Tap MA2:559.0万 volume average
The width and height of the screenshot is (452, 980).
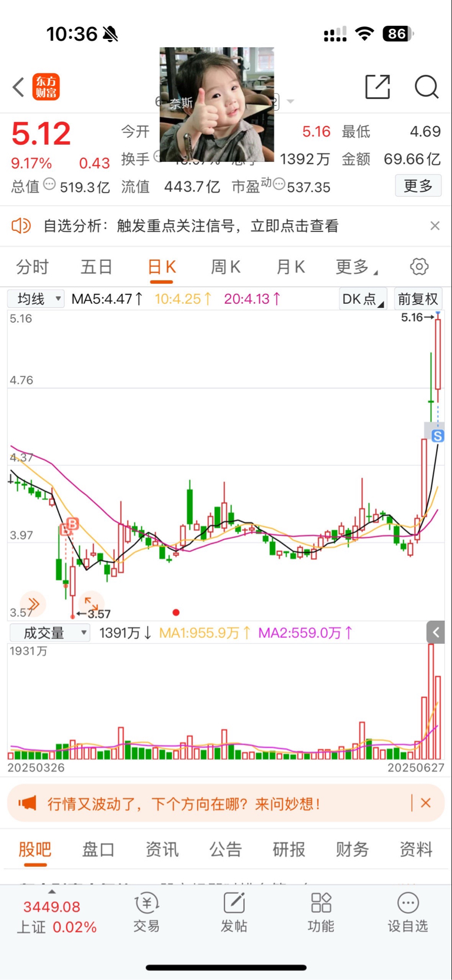[306, 633]
